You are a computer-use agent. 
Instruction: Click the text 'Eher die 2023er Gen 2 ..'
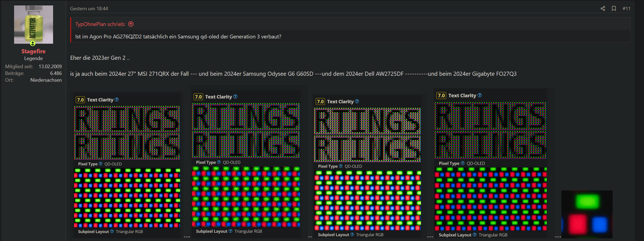(100, 58)
